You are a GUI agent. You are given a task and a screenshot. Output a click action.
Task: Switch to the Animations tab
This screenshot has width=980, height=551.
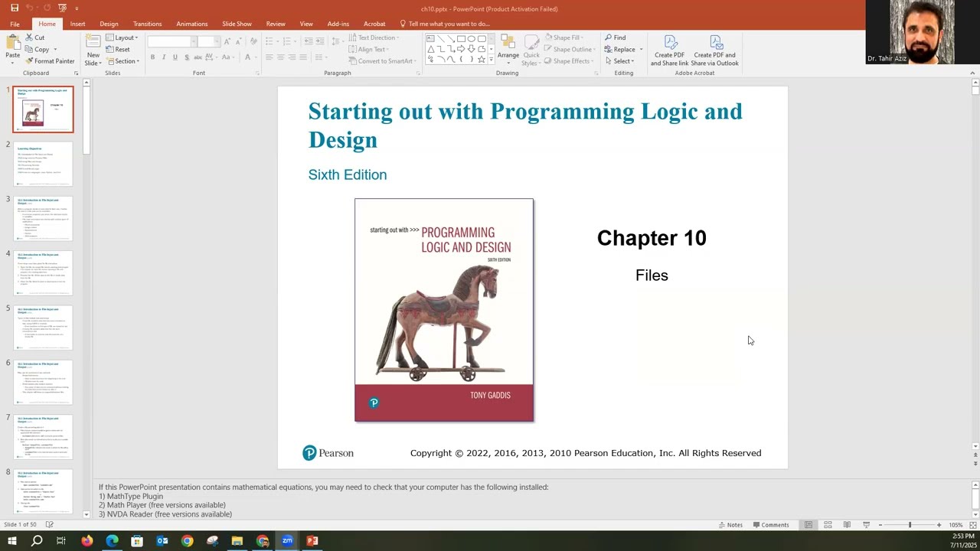tap(191, 24)
